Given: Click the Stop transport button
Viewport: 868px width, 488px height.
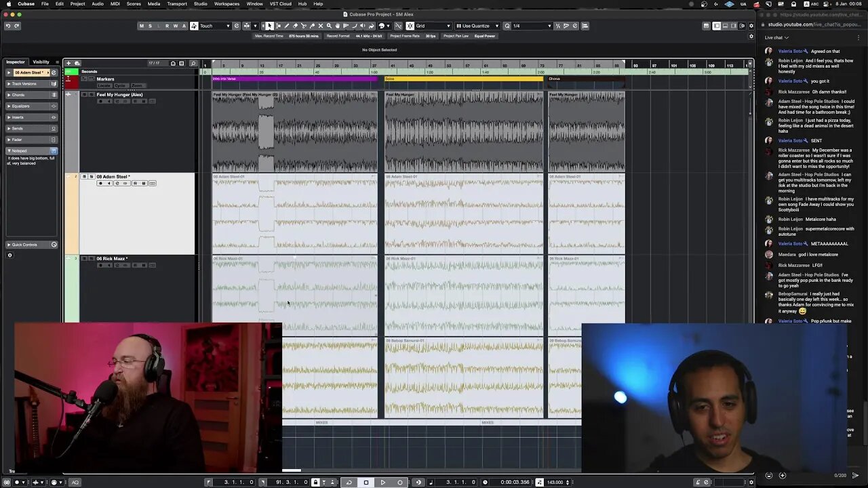Looking at the screenshot, I should [x=366, y=483].
